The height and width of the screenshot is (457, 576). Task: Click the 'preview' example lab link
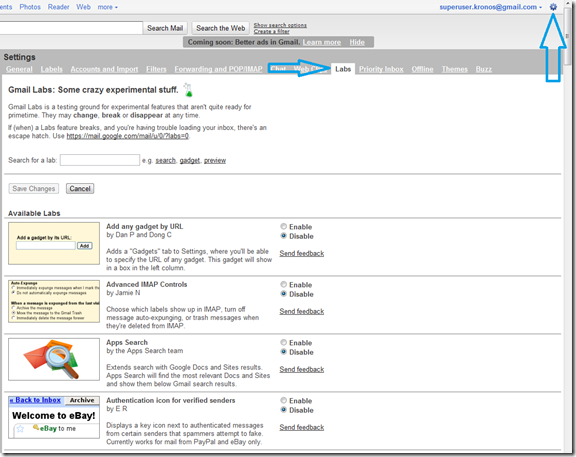coord(215,161)
